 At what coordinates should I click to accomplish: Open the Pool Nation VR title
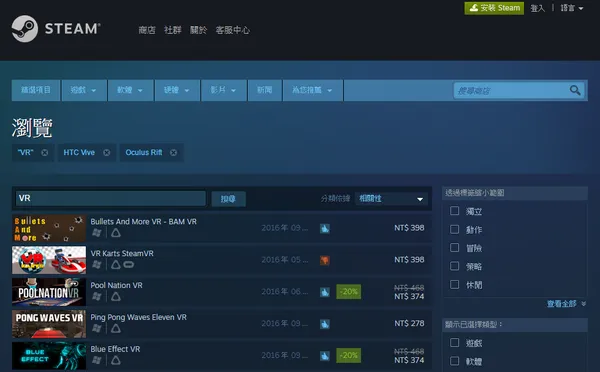[116, 286]
